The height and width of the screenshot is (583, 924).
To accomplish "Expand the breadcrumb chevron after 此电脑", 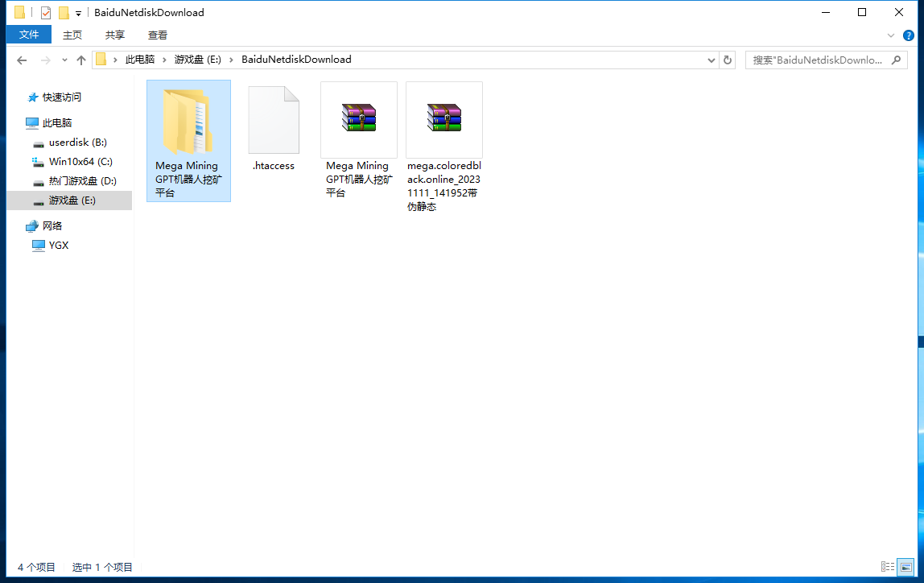I will click(164, 60).
